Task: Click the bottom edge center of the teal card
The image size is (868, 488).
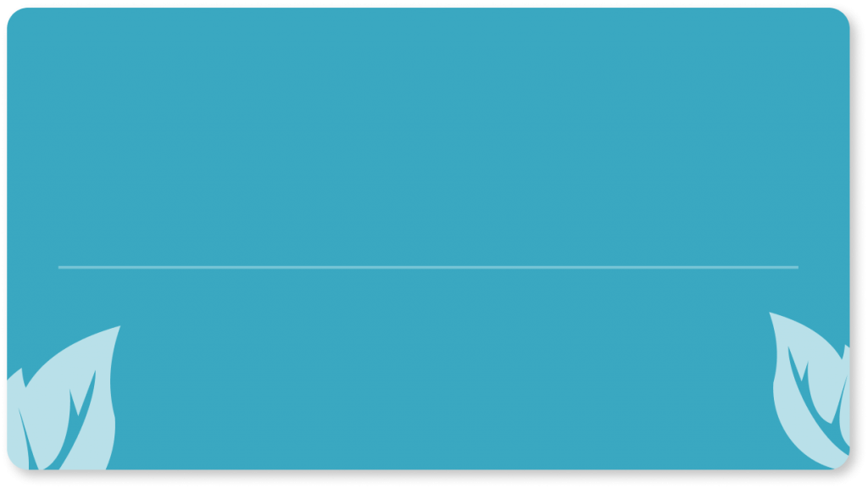Action: (428, 469)
